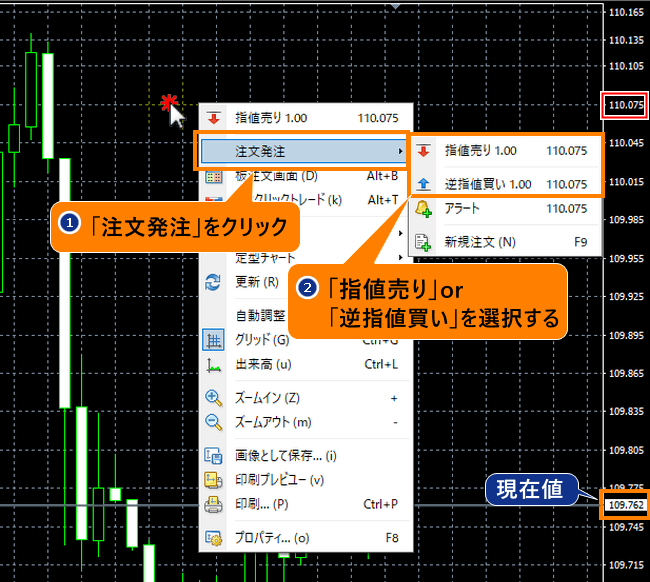
Task: Toggle the グリッド (G) grid display
Action: [x=306, y=340]
